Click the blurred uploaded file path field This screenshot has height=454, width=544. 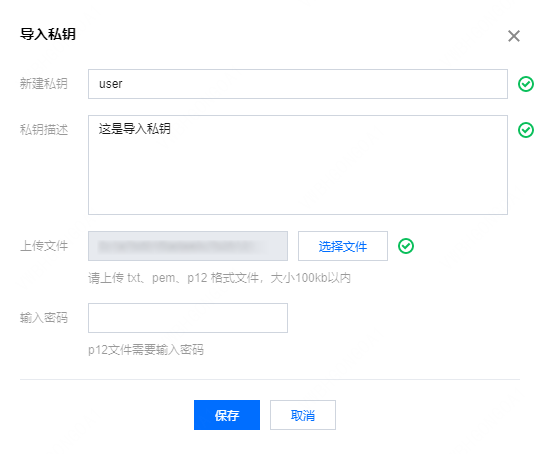pos(188,246)
